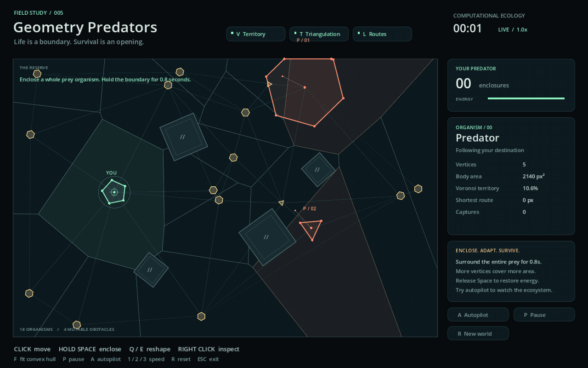Toggle the T Triangulation overlay

(x=319, y=34)
